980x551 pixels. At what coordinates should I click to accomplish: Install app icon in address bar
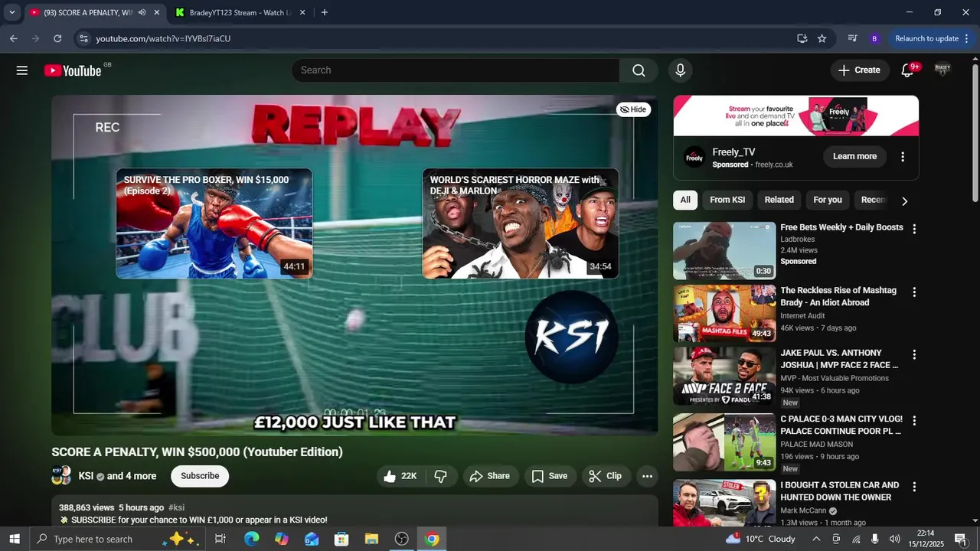(802, 38)
